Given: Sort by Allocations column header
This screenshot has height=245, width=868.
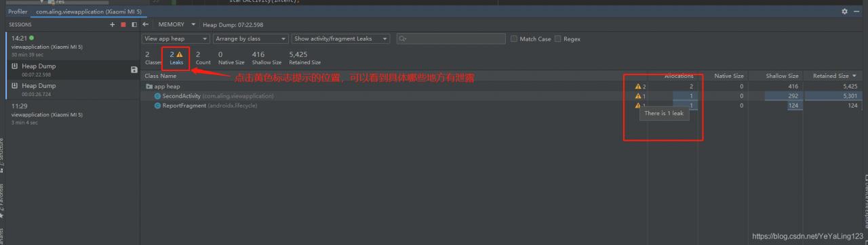Looking at the screenshot, I should point(678,76).
